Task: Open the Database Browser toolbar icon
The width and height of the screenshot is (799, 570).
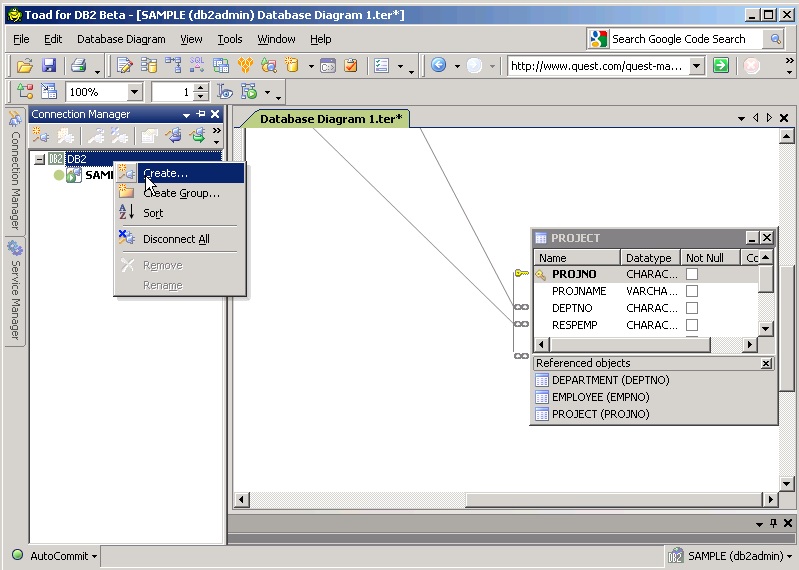Action: pos(149,65)
